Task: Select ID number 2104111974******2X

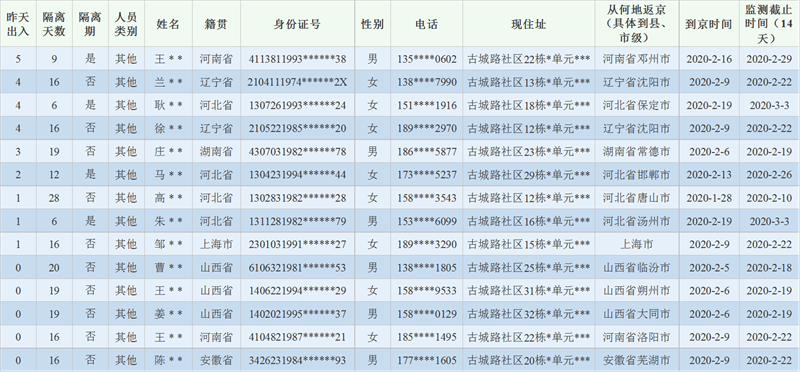Action: 297,82
